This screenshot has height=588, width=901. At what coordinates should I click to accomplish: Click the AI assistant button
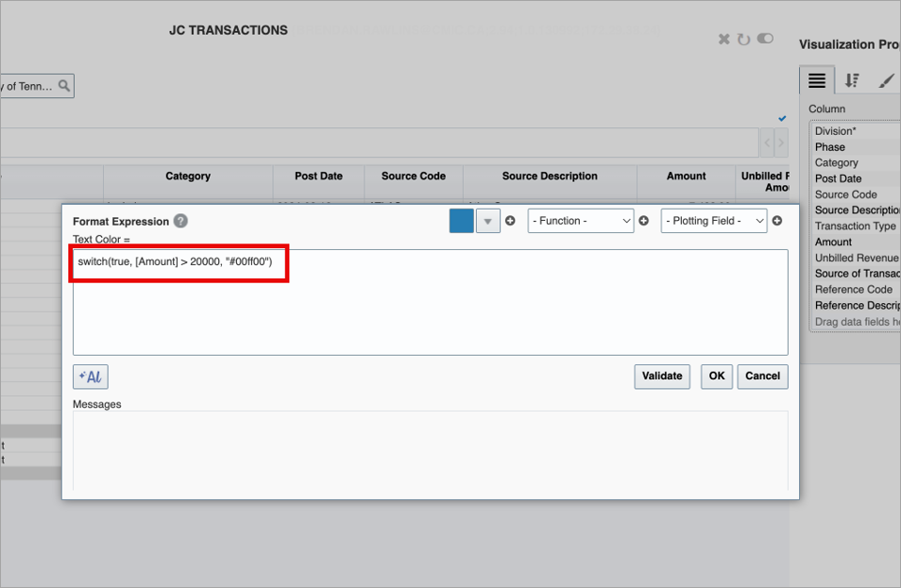click(91, 377)
